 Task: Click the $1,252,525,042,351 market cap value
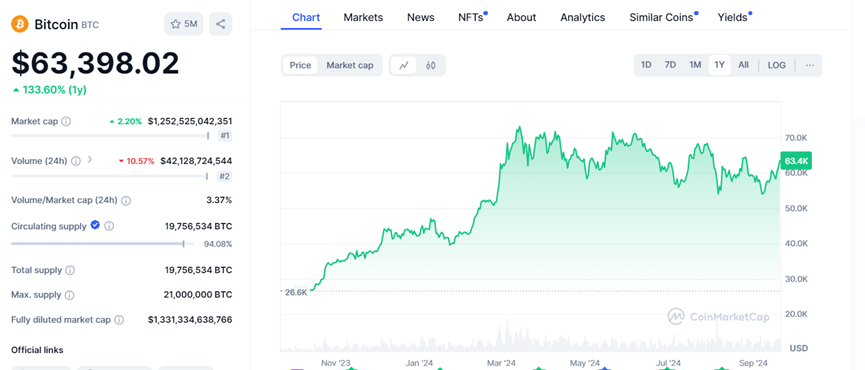[190, 121]
